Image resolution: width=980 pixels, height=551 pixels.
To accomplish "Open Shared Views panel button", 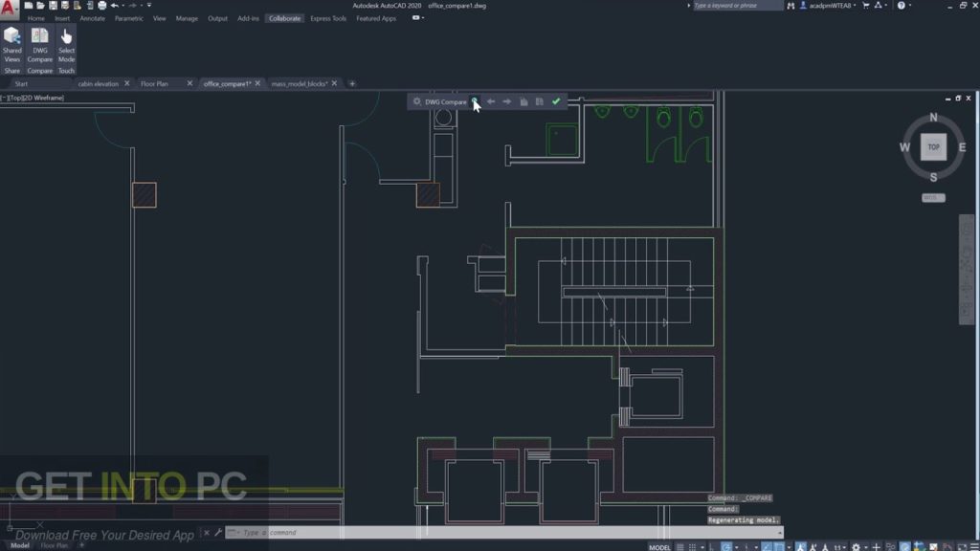I will pyautogui.click(x=11, y=45).
